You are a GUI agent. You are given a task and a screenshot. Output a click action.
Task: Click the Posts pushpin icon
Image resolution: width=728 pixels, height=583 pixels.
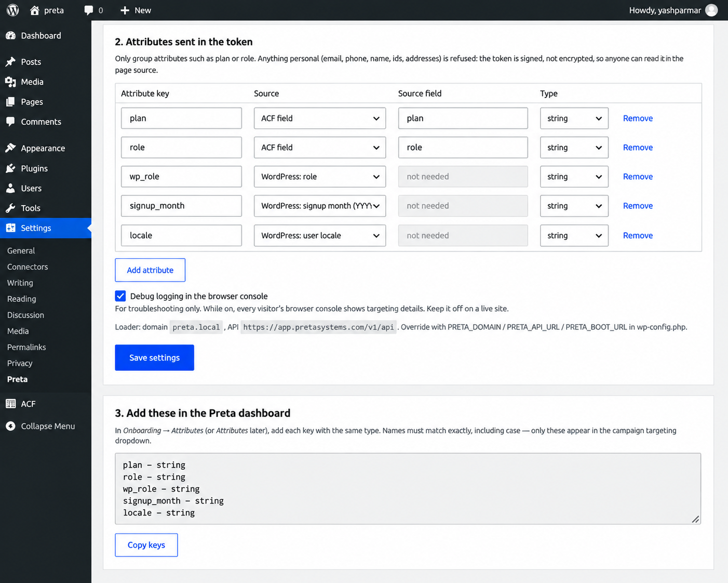tap(10, 62)
